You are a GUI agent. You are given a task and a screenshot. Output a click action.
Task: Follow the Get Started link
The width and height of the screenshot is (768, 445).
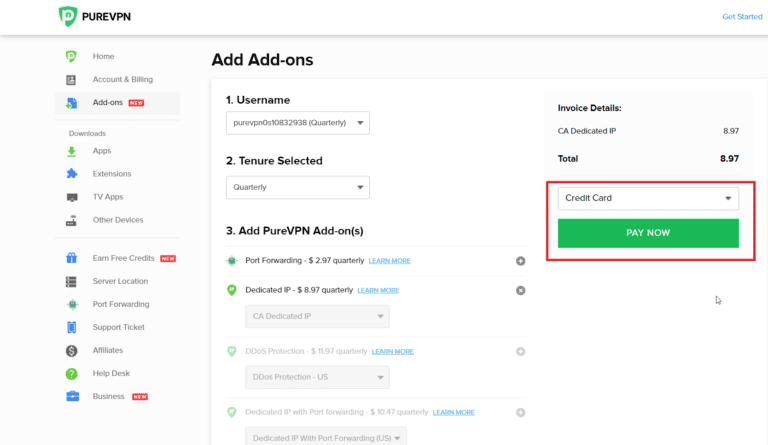click(742, 17)
